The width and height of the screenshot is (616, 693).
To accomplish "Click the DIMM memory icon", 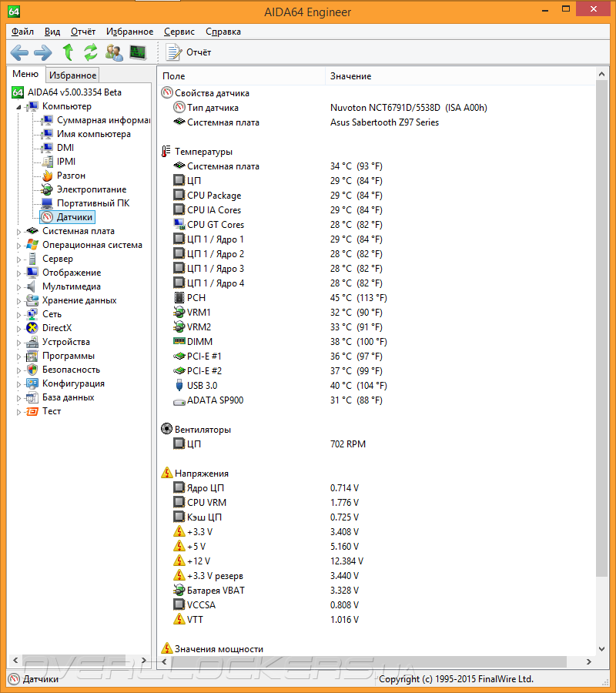I will coord(179,341).
